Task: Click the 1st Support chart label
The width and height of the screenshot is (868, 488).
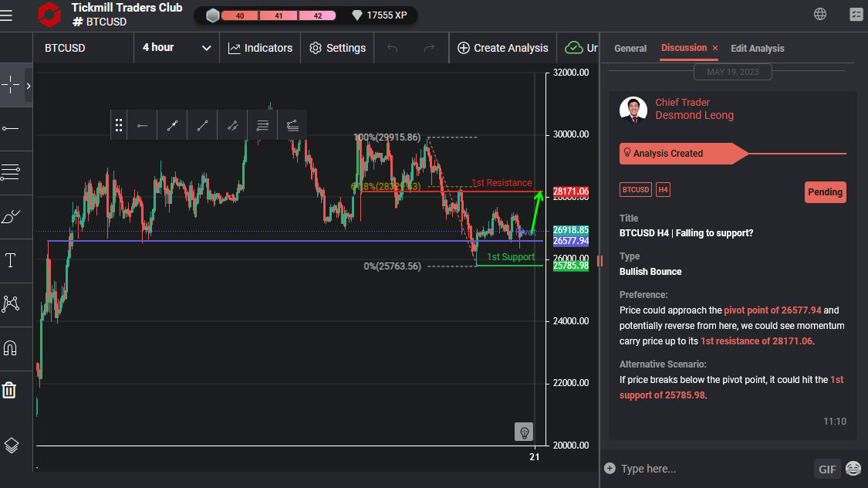Action: (x=511, y=257)
